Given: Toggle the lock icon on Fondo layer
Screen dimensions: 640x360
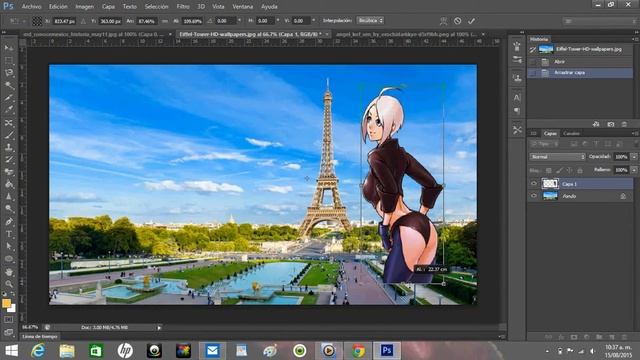Looking at the screenshot, I should (x=623, y=196).
